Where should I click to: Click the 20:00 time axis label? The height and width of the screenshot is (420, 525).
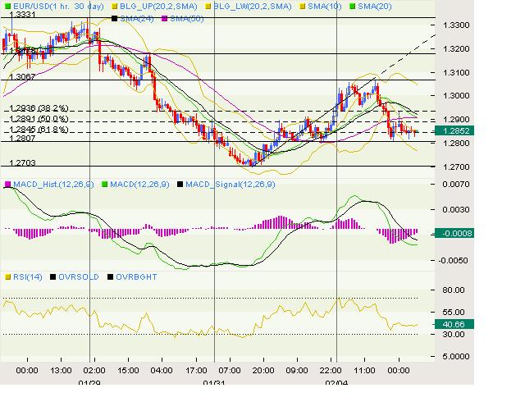263,371
